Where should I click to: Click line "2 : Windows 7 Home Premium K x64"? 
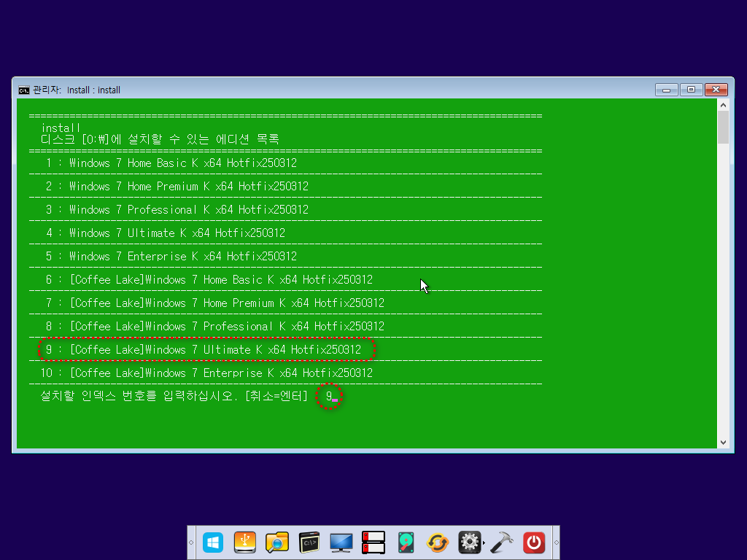point(177,186)
